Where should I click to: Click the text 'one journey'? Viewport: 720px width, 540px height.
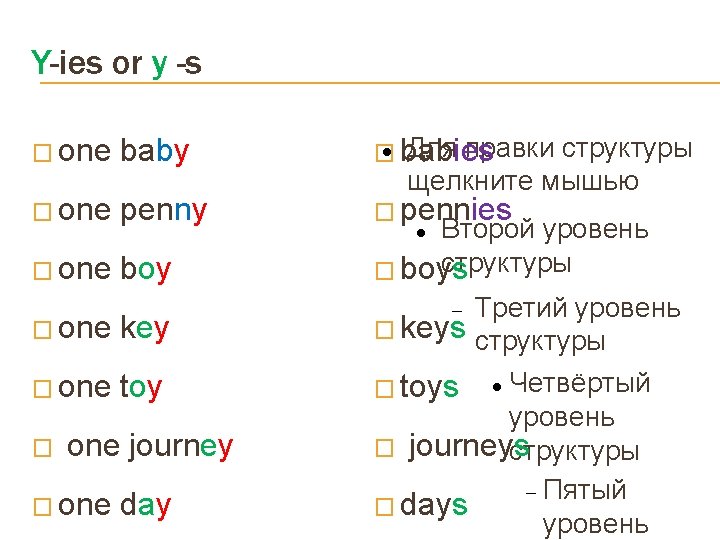(150, 446)
